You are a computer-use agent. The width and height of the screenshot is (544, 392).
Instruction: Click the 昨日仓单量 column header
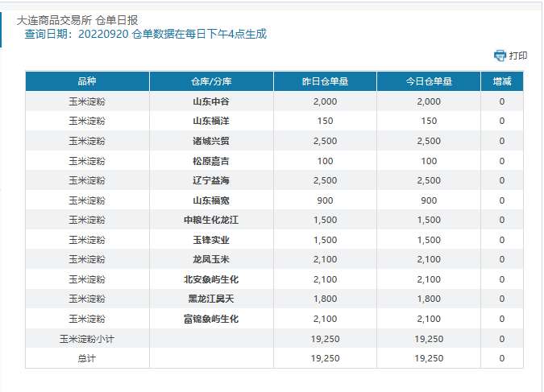(325, 81)
